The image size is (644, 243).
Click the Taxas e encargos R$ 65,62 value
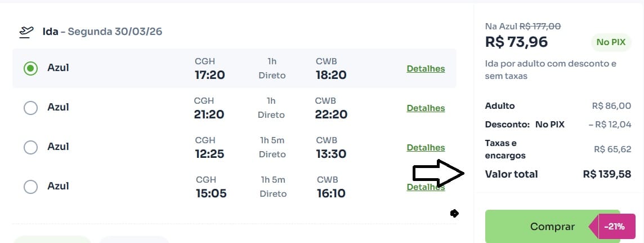[612, 149]
